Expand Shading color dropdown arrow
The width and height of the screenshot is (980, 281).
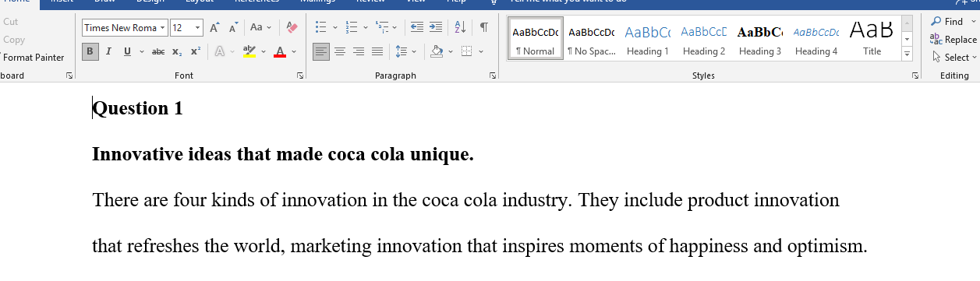(x=451, y=51)
